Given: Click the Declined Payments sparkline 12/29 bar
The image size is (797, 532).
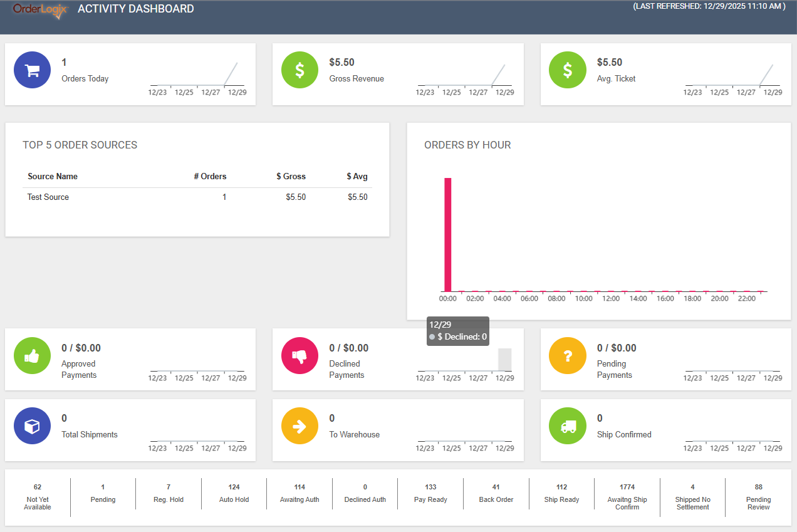Looking at the screenshot, I should click(x=505, y=360).
